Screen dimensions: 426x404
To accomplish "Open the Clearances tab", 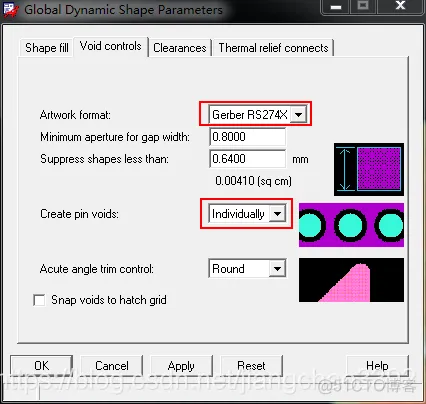I will (x=180, y=48).
